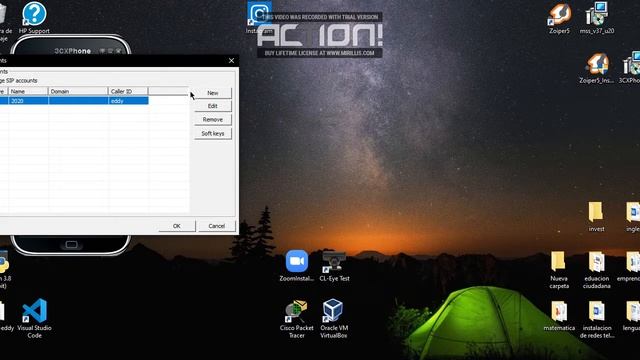Sort by Domain column header
640x360 pixels.
point(78,91)
